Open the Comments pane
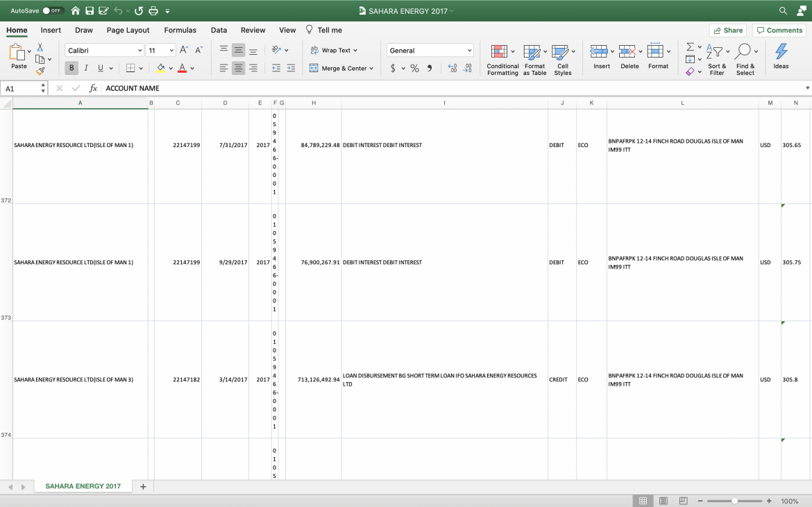This screenshot has height=507, width=812. (x=779, y=31)
